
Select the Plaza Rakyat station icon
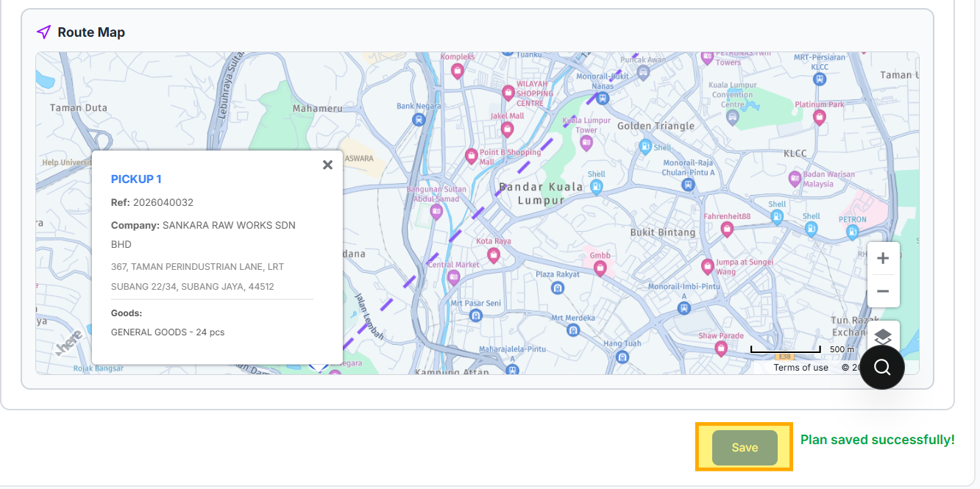(x=558, y=288)
